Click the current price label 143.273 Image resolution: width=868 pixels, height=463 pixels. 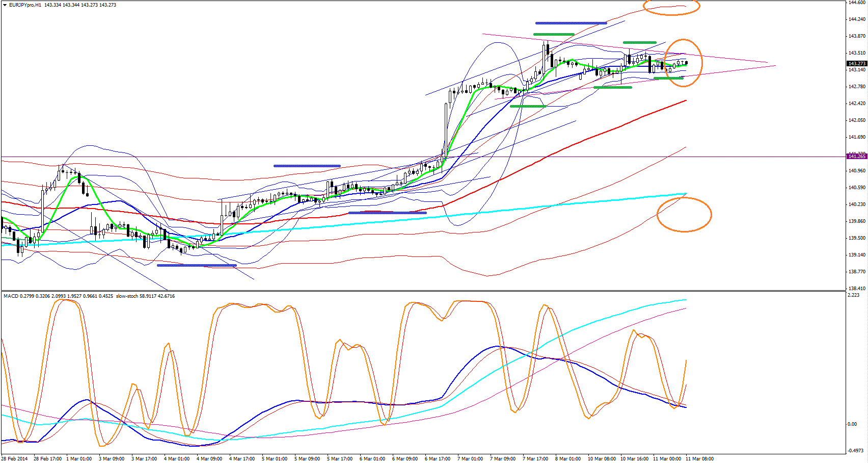(x=856, y=63)
